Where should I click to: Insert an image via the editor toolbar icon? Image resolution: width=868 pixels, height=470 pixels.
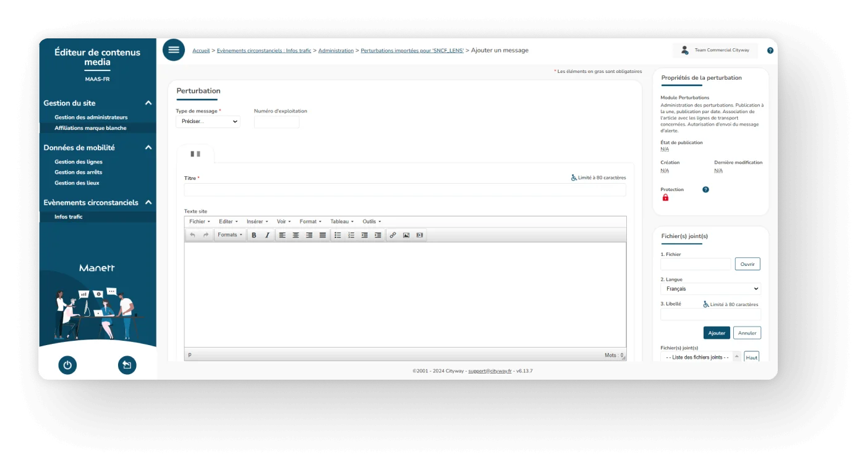[x=406, y=235]
